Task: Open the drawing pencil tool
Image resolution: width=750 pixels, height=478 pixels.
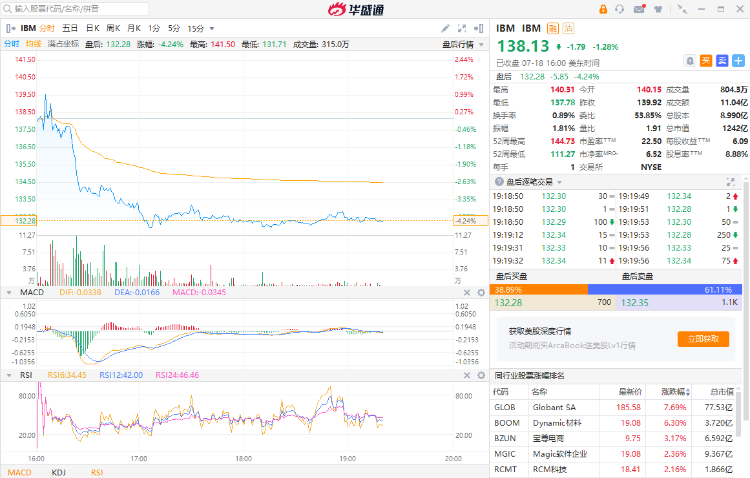Action: point(445,28)
